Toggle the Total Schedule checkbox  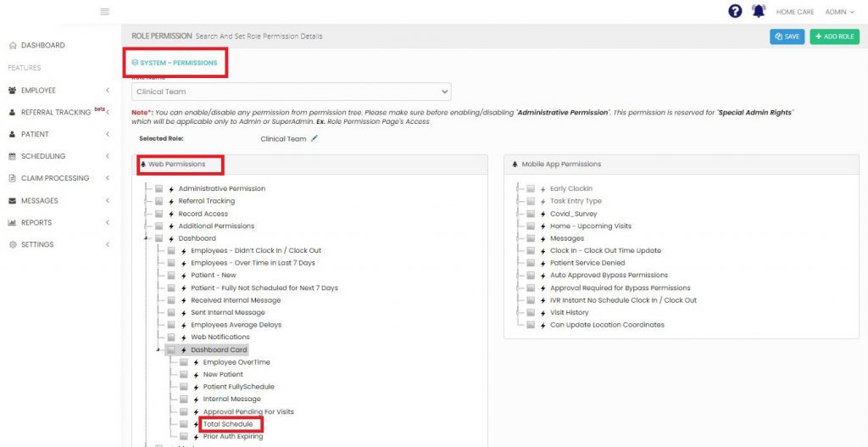184,424
